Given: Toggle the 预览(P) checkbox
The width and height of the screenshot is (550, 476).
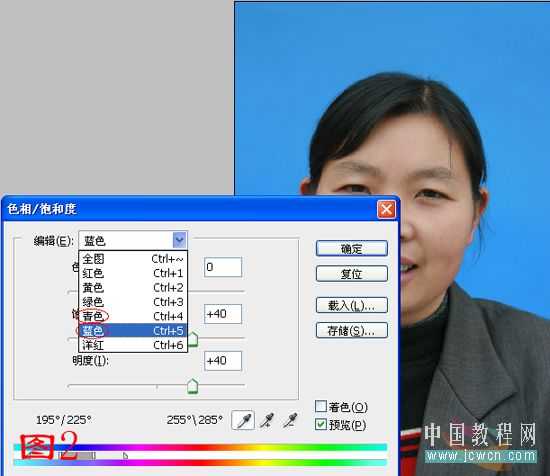Looking at the screenshot, I should pyautogui.click(x=321, y=424).
